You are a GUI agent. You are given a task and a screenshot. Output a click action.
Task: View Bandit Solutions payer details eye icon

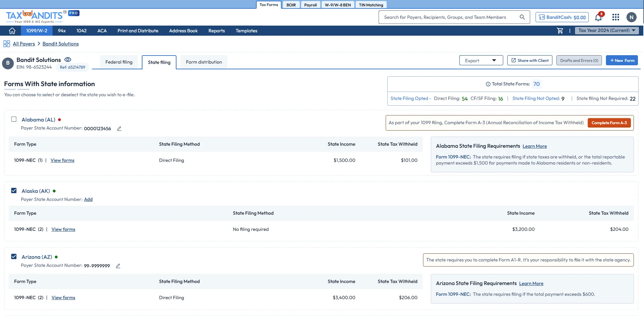click(68, 60)
